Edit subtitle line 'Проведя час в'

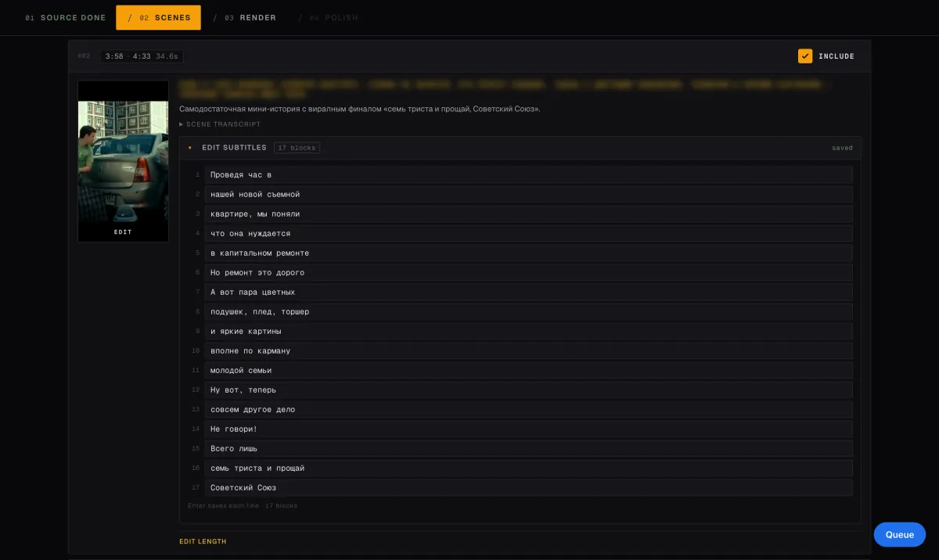[529, 174]
